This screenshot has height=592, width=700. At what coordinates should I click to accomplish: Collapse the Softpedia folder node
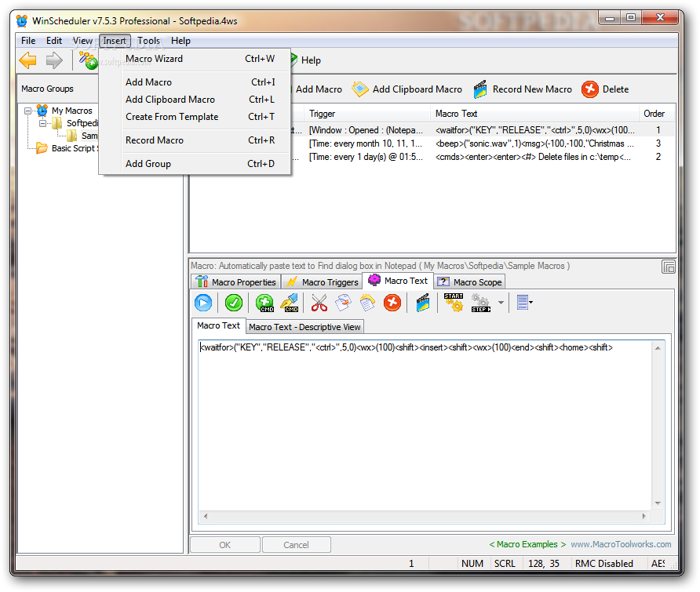pos(42,123)
